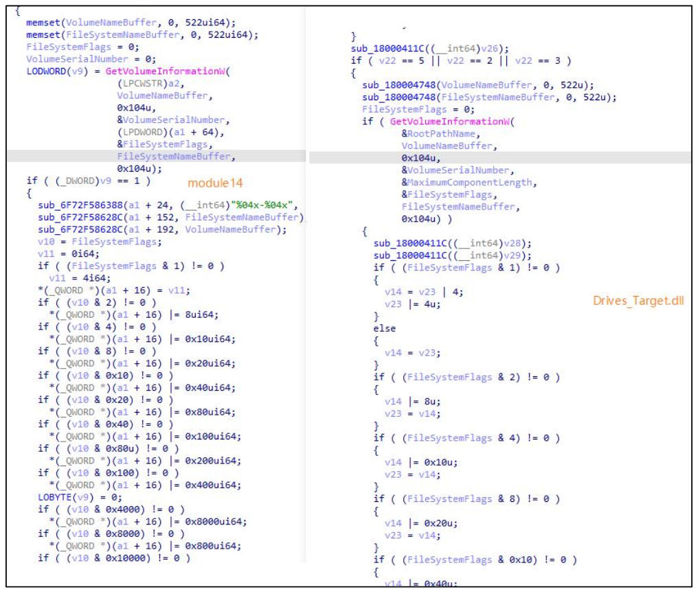Click 'sub_180004748(VolumeNameBuffer, 0, 522u);' line

(478, 85)
